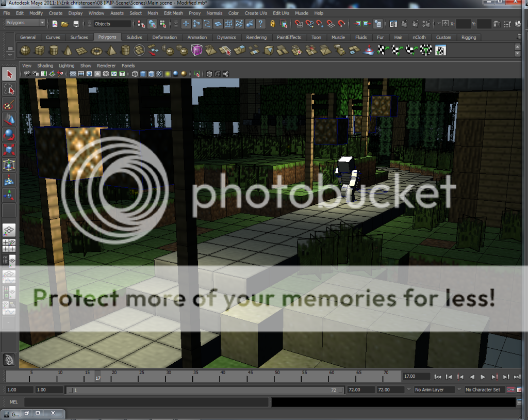Save the scene using the toolbar icon
Image resolution: width=528 pixels, height=420 pixels.
(x=76, y=24)
